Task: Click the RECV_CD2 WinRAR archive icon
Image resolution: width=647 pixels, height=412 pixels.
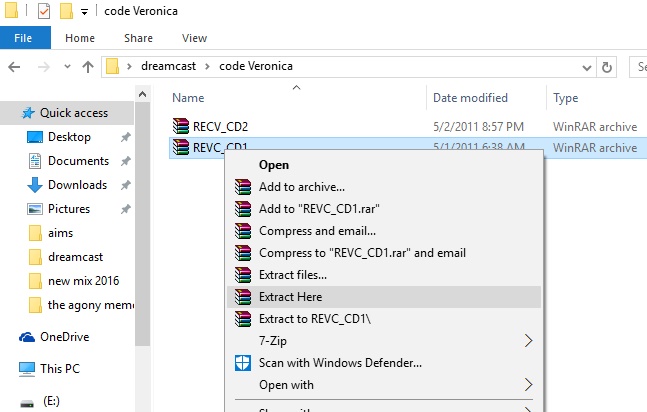Action: [x=181, y=126]
